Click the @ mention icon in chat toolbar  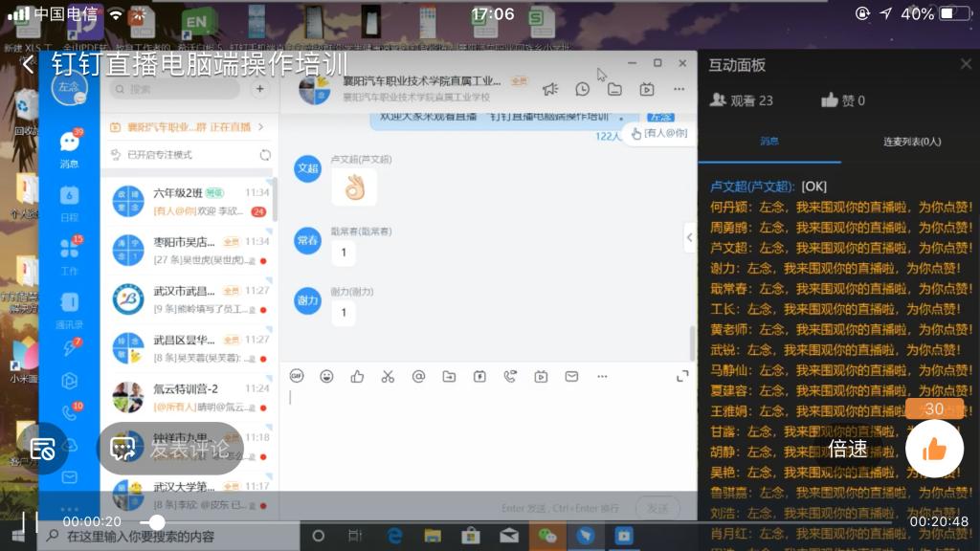pyautogui.click(x=418, y=377)
